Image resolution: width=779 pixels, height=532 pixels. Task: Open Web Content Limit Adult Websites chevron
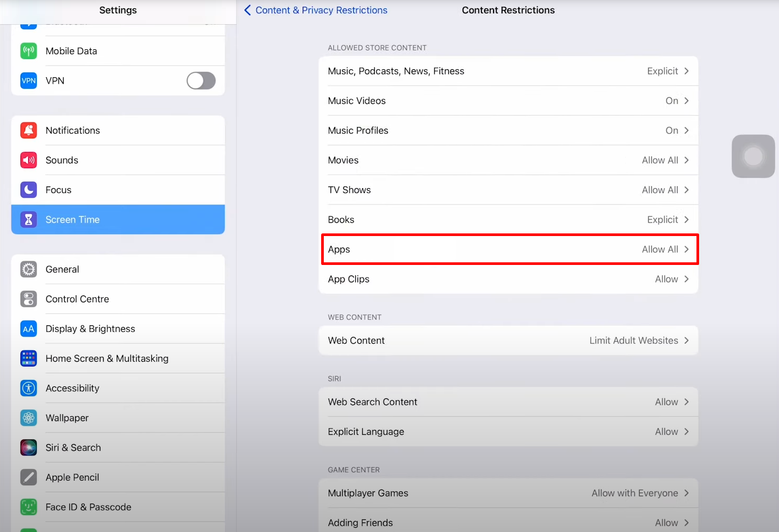click(x=686, y=341)
